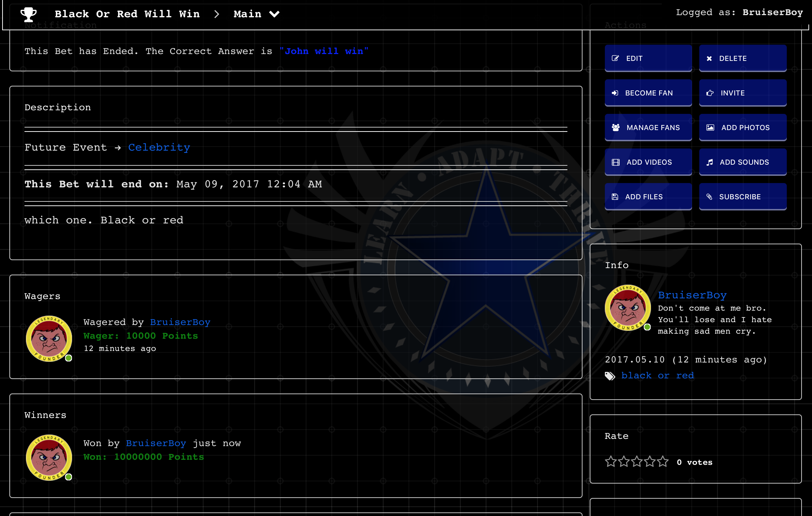This screenshot has width=812, height=516.
Task: Open the Celebrity category link
Action: pos(159,147)
